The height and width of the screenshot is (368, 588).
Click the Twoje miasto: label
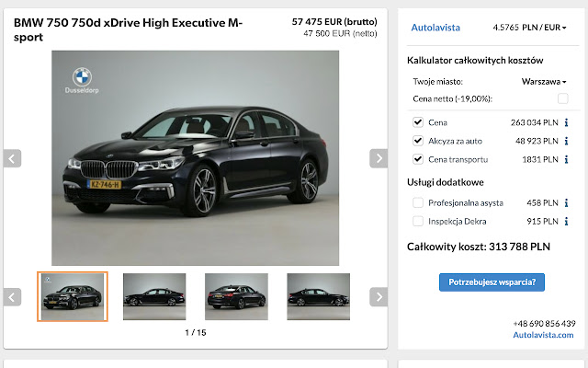[437, 82]
